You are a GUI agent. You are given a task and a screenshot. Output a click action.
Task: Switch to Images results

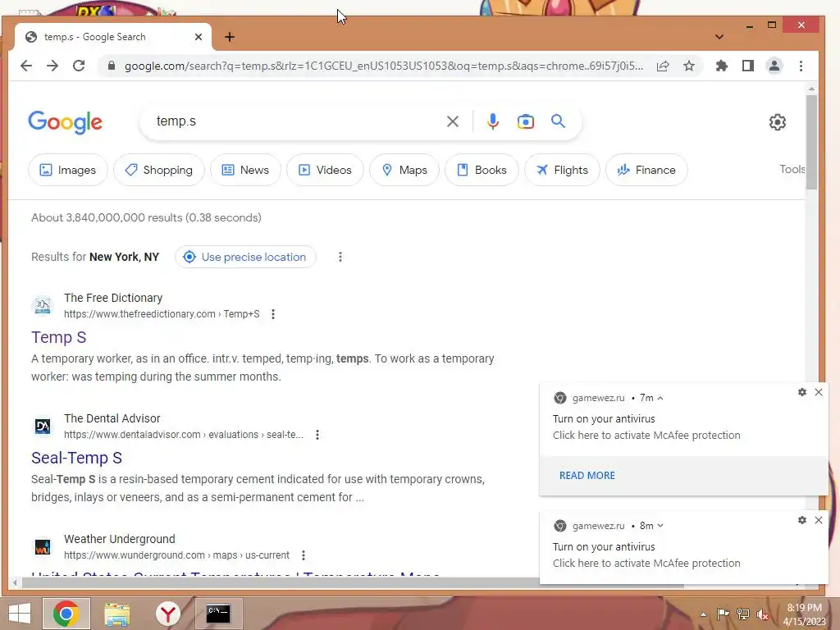pyautogui.click(x=67, y=170)
